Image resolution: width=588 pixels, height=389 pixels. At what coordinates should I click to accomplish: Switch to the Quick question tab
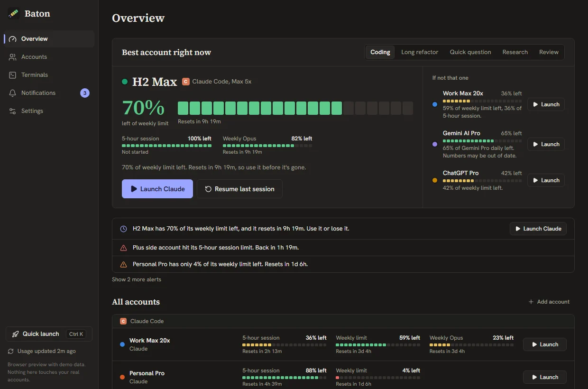[x=470, y=52]
